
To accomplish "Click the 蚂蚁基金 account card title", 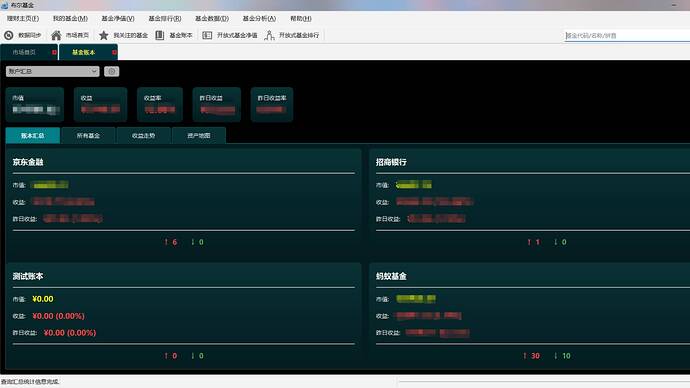I will click(x=391, y=276).
